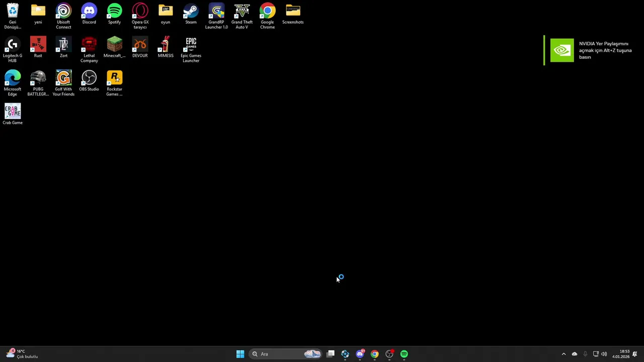Viewport: 644px width, 362px height.
Task: Open Google Chrome from the taskbar
Action: [374, 354]
